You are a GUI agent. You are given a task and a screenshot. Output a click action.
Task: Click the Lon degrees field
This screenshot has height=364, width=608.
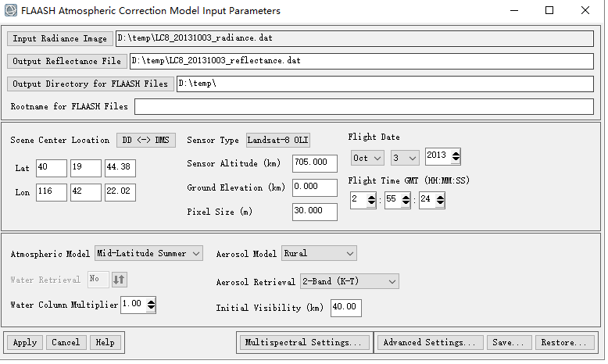click(x=51, y=192)
